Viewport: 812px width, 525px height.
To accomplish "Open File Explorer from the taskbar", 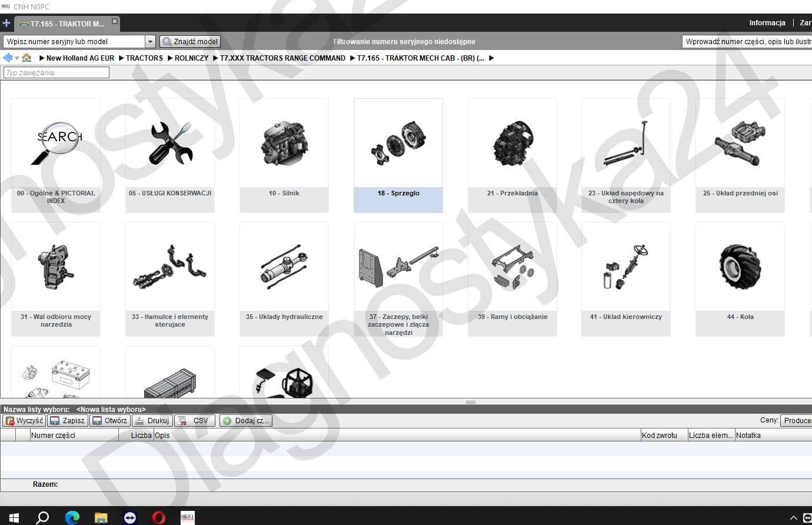I will (x=101, y=517).
